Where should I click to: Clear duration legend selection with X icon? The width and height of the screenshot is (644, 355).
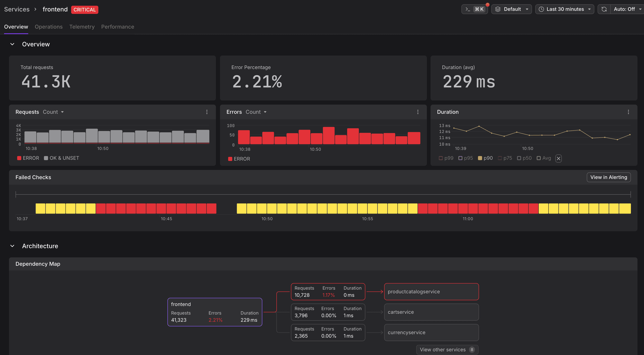tap(559, 158)
